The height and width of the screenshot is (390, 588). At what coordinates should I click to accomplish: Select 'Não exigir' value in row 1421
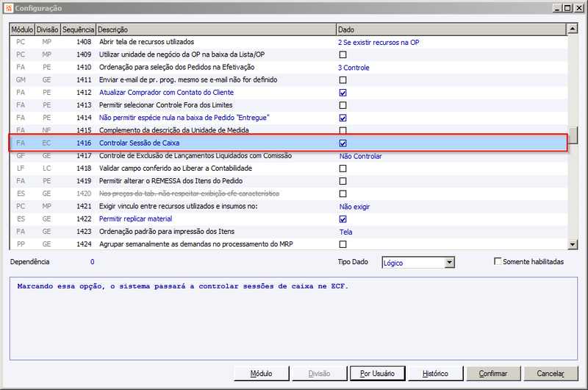pos(354,207)
